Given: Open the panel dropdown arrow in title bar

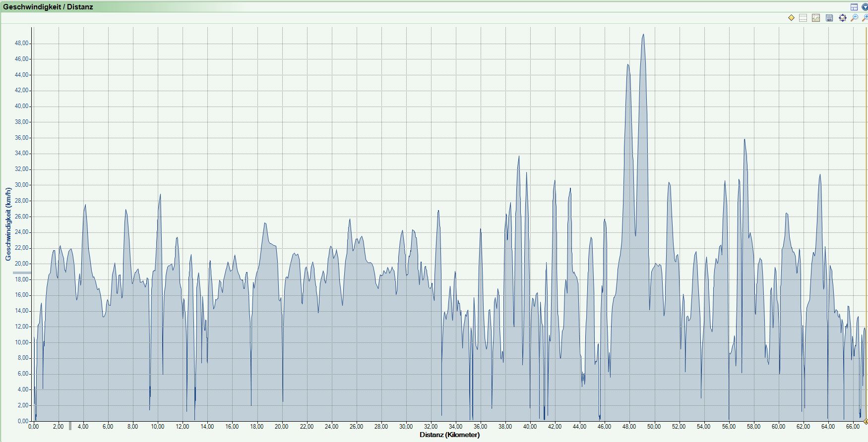Looking at the screenshot, I should pos(865,7).
